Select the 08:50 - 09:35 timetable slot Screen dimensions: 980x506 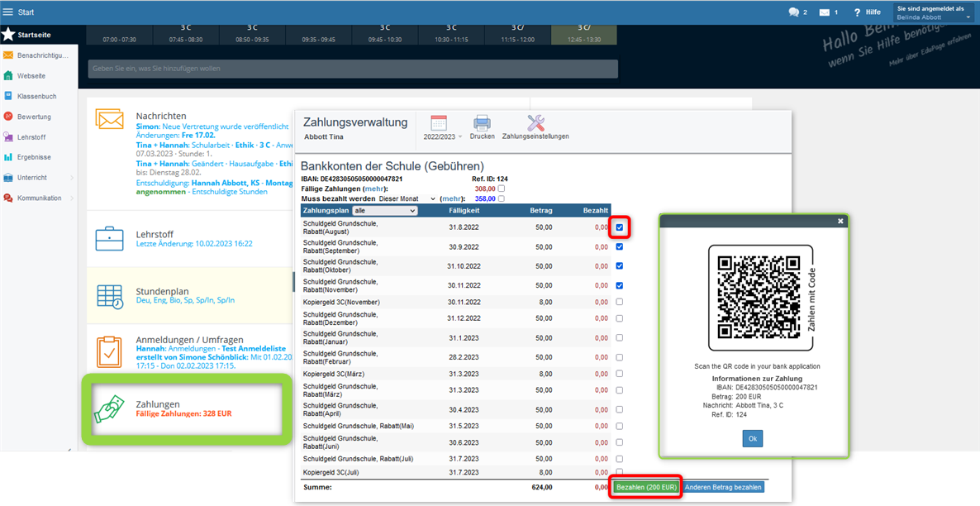coord(253,35)
